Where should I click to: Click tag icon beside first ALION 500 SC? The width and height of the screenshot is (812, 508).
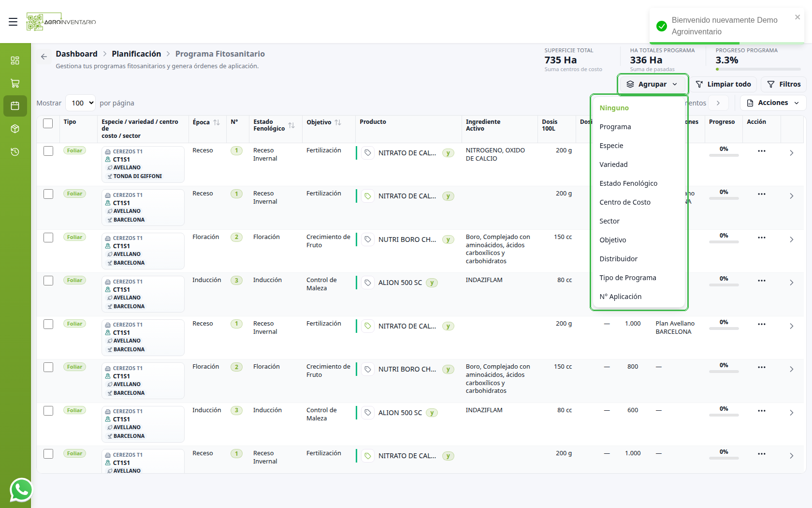point(368,283)
